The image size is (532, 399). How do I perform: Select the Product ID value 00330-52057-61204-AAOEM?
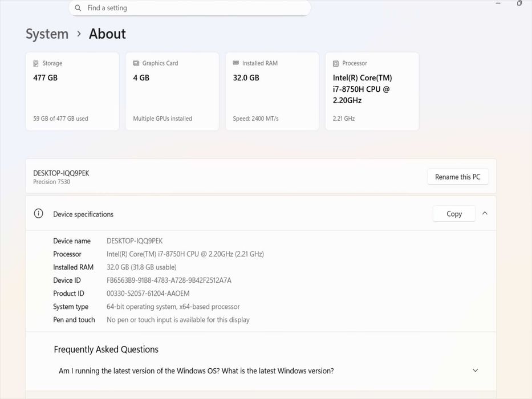click(148, 294)
